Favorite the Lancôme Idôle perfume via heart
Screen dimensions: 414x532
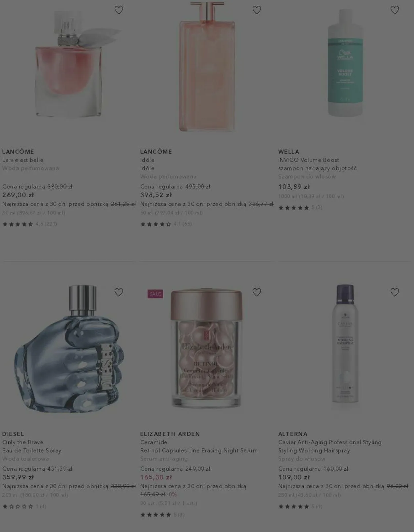click(257, 10)
